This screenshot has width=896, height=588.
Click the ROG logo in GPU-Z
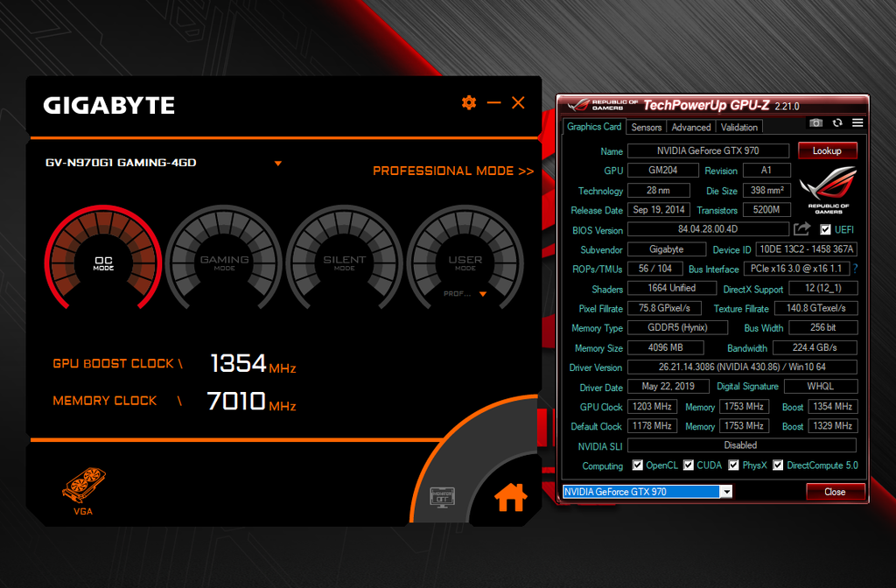click(828, 190)
